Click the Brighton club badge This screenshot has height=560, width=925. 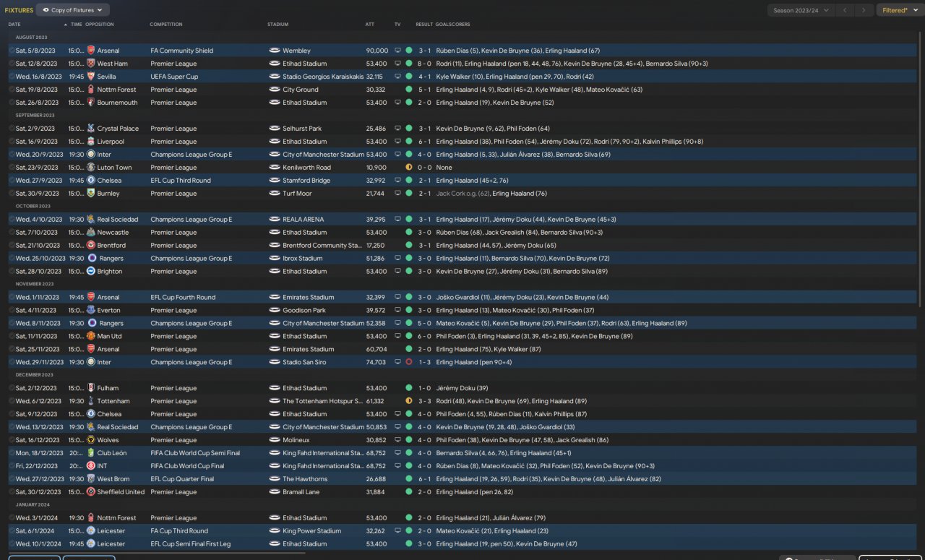[x=90, y=272]
